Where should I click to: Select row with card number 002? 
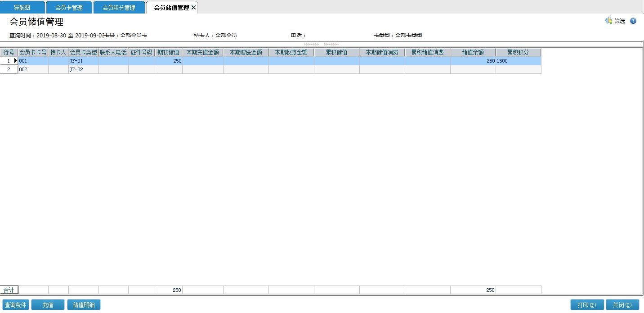tap(33, 69)
